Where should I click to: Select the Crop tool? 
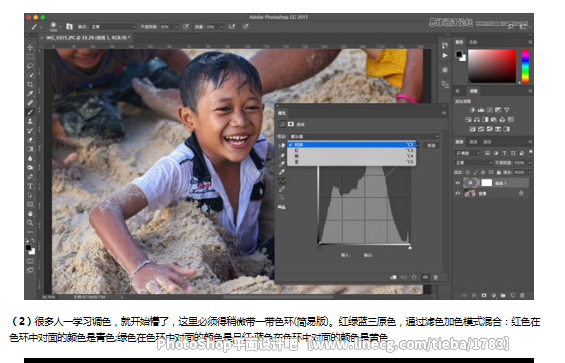tap(30, 84)
